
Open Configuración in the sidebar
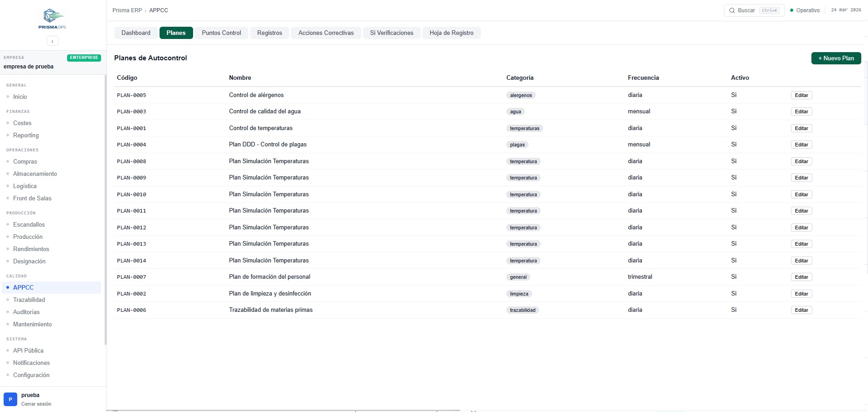point(31,375)
